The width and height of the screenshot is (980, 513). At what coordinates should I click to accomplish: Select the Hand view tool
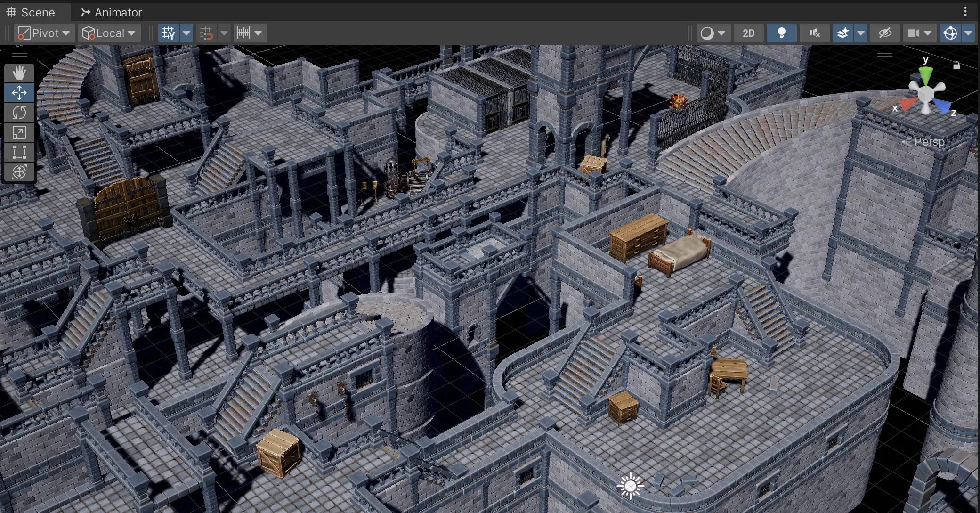(x=19, y=73)
